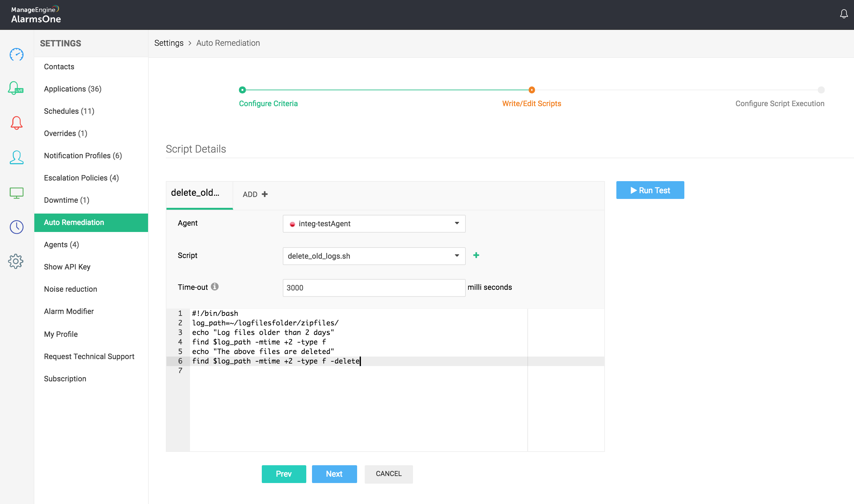Open the Script delete_old_logs.sh dropdown
854x504 pixels.
(x=374, y=256)
